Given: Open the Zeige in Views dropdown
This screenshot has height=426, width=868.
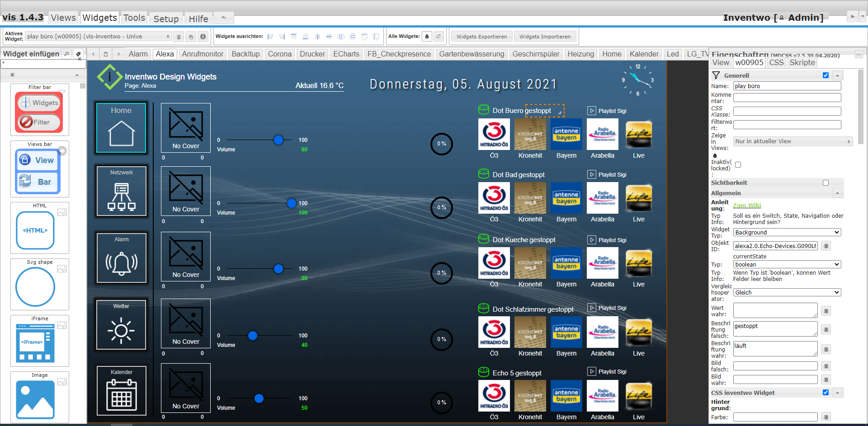Looking at the screenshot, I should (793, 141).
